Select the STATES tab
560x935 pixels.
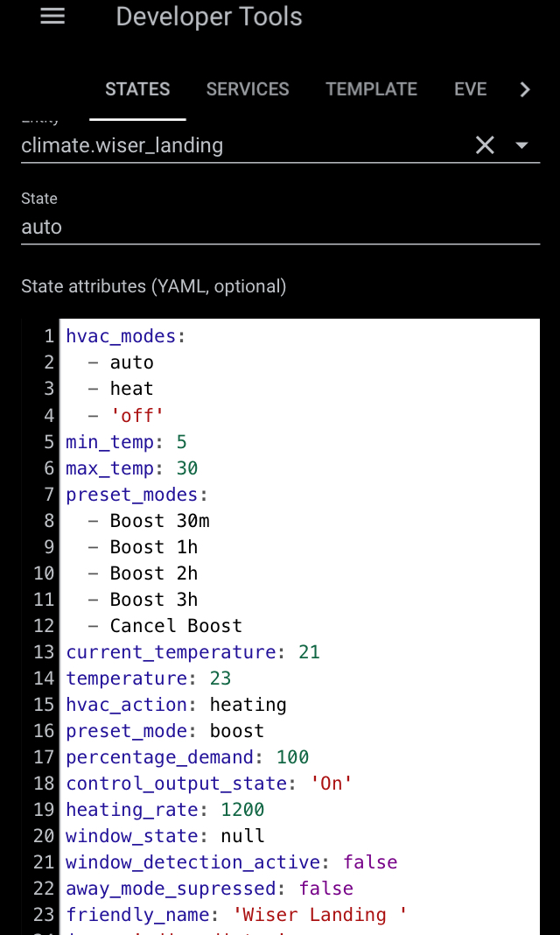coord(137,88)
